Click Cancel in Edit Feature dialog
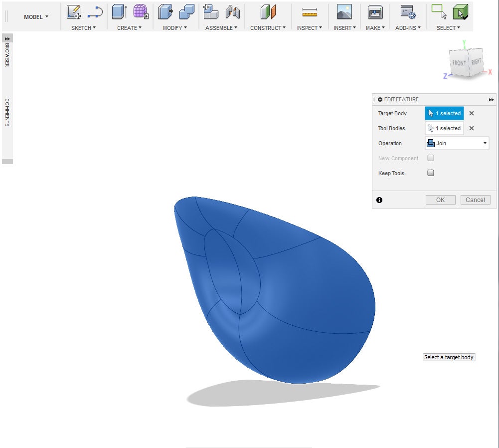 (475, 200)
